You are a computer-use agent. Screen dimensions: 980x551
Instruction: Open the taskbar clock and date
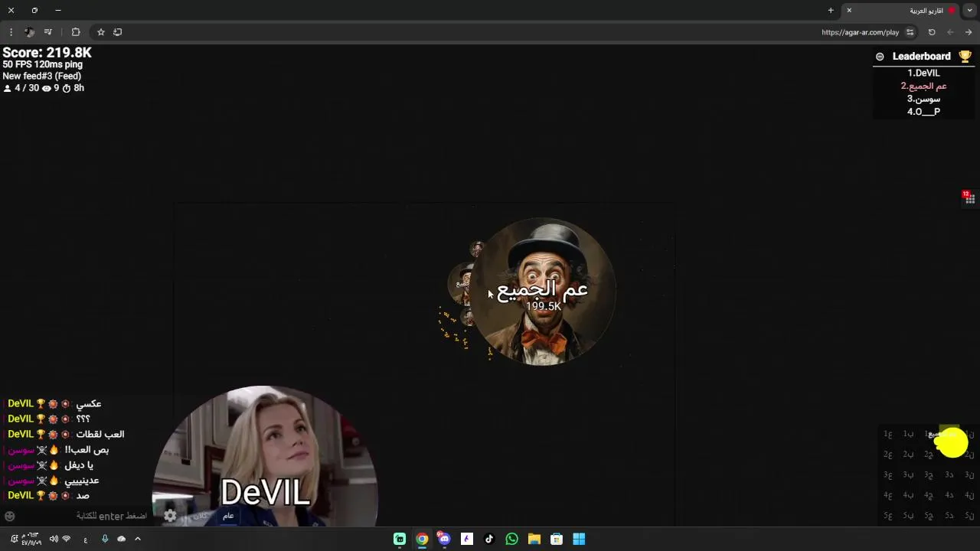coord(31,540)
